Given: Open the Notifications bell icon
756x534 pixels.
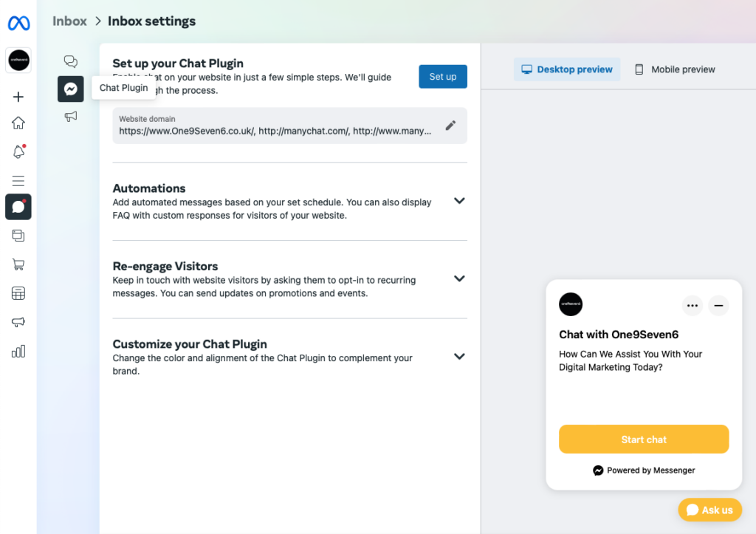Looking at the screenshot, I should tap(18, 152).
